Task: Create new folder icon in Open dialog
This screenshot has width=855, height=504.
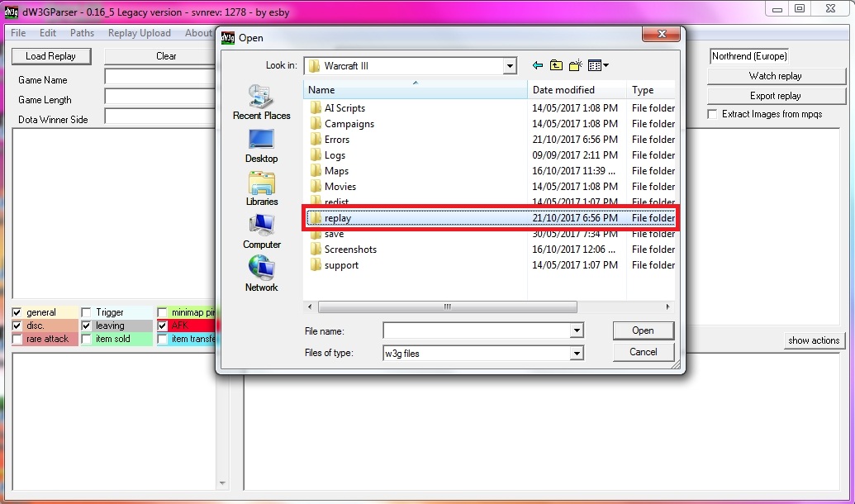Action: [x=575, y=65]
